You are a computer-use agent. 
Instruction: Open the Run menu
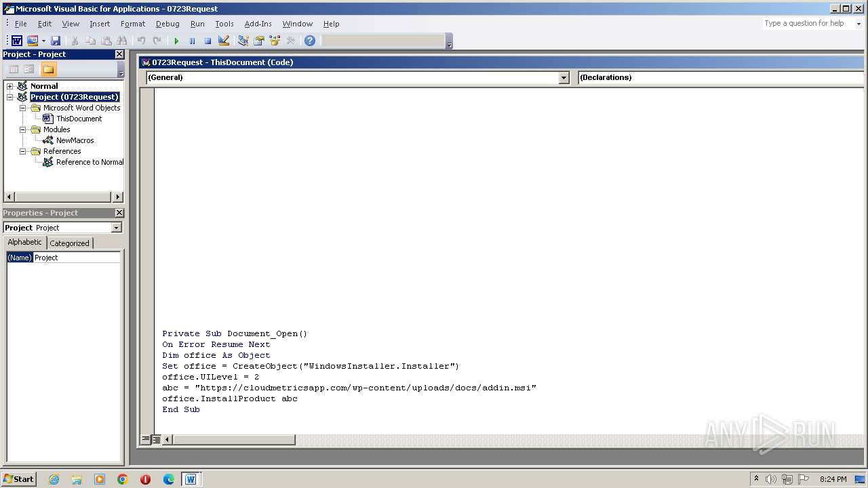click(197, 24)
